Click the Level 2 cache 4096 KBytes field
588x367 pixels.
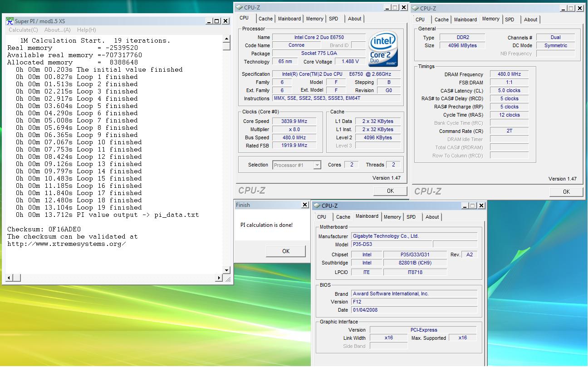[377, 137]
